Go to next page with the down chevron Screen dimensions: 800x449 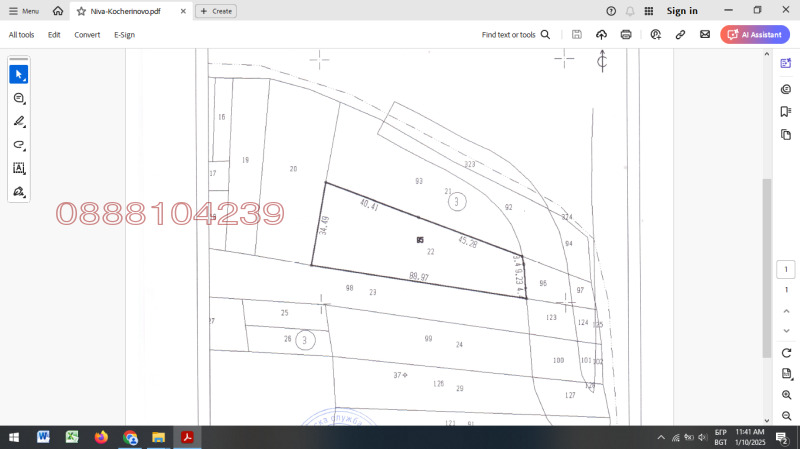click(786, 331)
